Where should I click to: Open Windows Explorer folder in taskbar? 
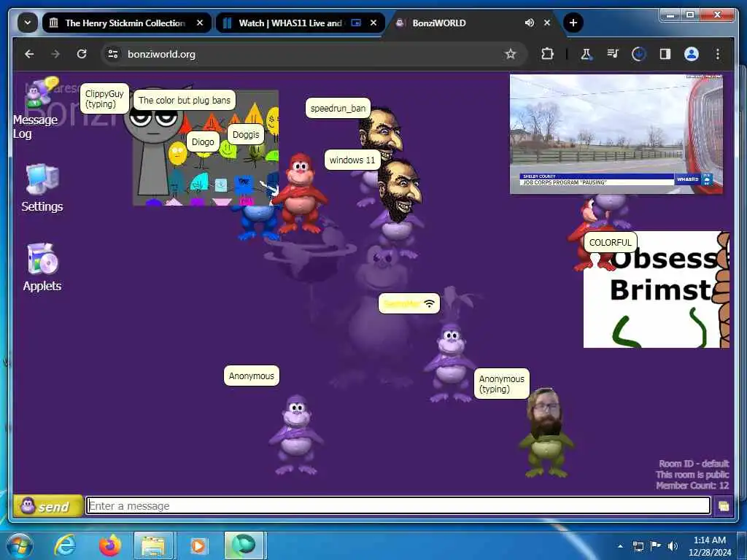coord(152,545)
